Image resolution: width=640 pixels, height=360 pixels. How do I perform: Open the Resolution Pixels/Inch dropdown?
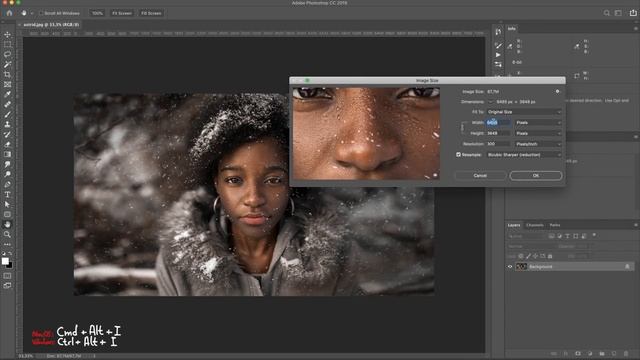click(538, 144)
